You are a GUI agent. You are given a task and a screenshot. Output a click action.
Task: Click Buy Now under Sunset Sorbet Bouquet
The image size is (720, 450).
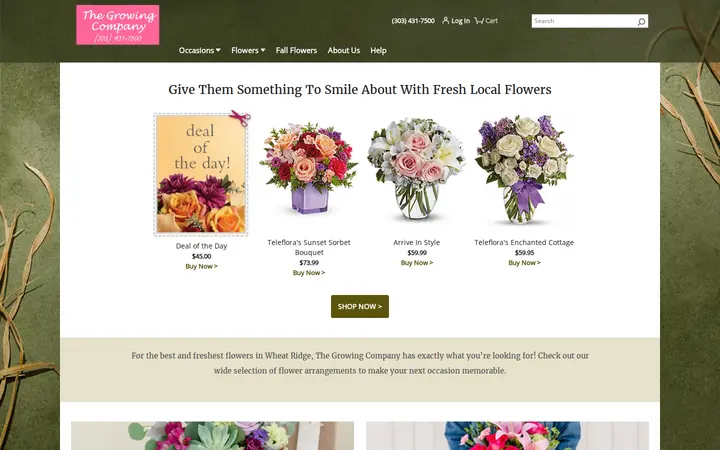tap(309, 273)
